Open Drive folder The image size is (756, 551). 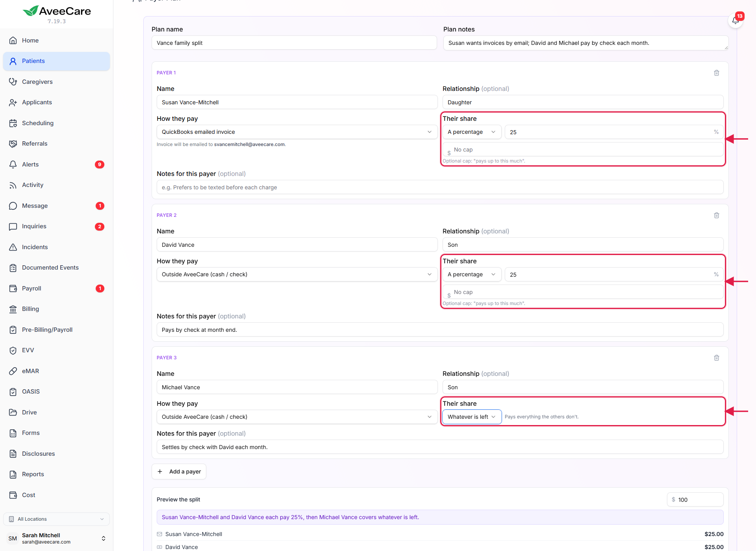(x=56, y=412)
